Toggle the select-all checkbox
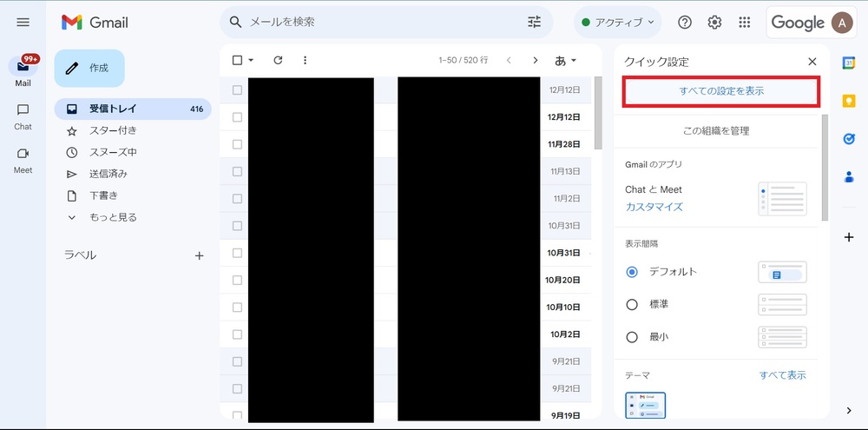The height and width of the screenshot is (430, 868). [x=237, y=60]
